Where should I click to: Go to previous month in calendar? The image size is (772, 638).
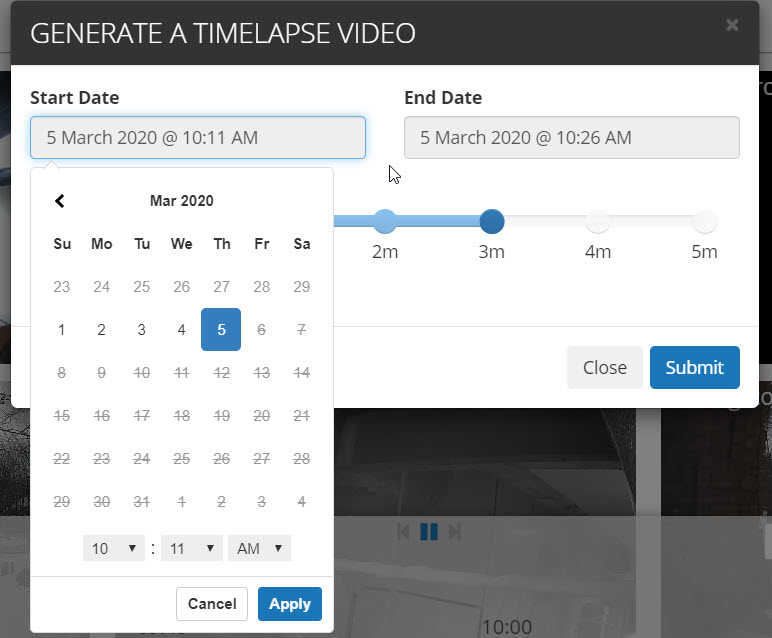(60, 201)
